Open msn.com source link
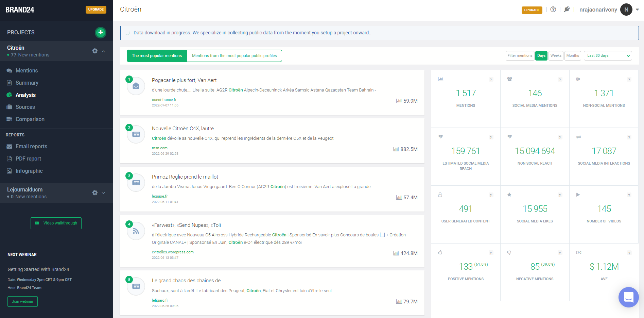The width and height of the screenshot is (644, 318). point(160,148)
